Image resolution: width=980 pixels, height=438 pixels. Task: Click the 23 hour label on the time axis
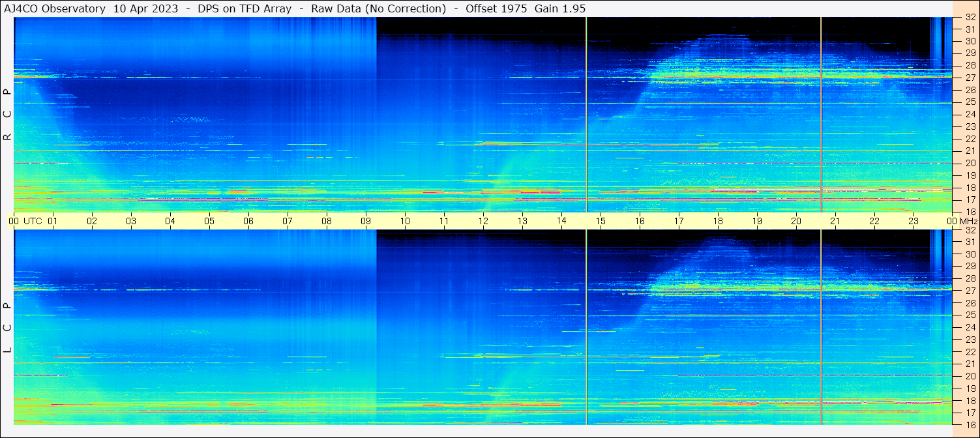pyautogui.click(x=913, y=221)
